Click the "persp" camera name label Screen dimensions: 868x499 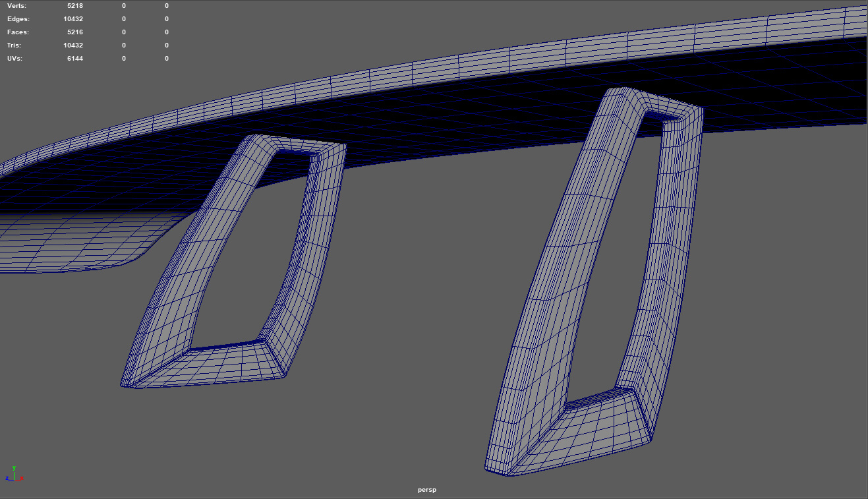point(427,490)
